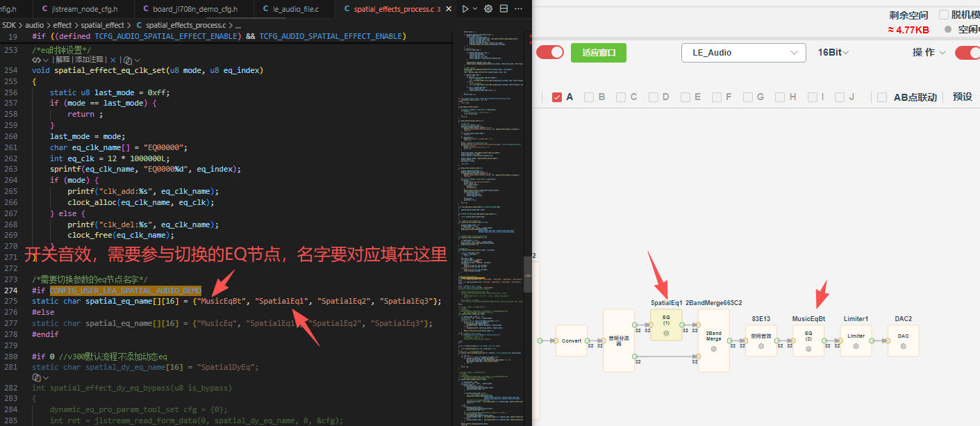This screenshot has height=426, width=980.
Task: Click the reference icon above spatial_effect_dy_eq_bypass
Action: click(x=36, y=377)
